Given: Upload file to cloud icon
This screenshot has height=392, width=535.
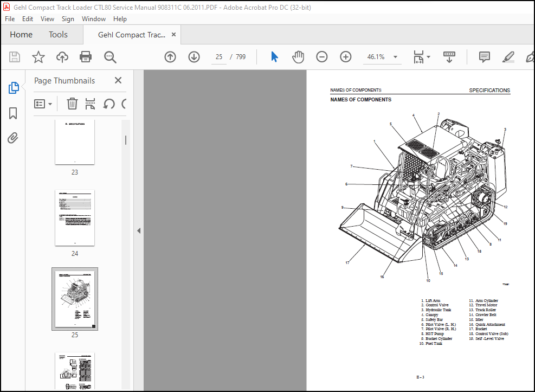Looking at the screenshot, I should pyautogui.click(x=62, y=57).
